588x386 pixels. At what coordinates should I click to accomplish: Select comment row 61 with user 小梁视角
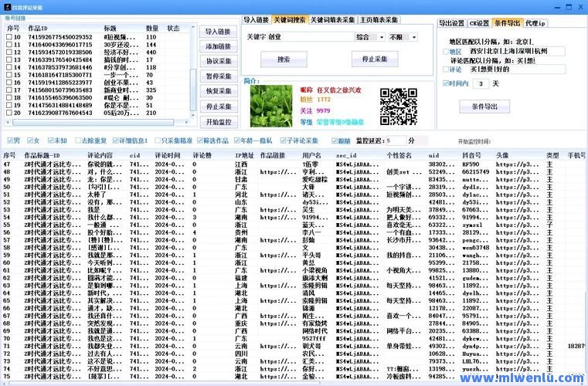[x=294, y=270]
